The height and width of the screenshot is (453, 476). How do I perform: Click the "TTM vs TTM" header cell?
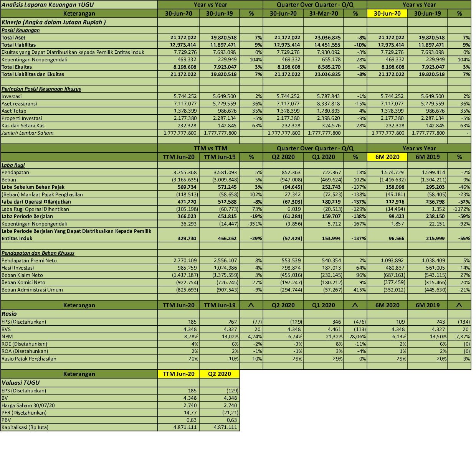(x=210, y=148)
